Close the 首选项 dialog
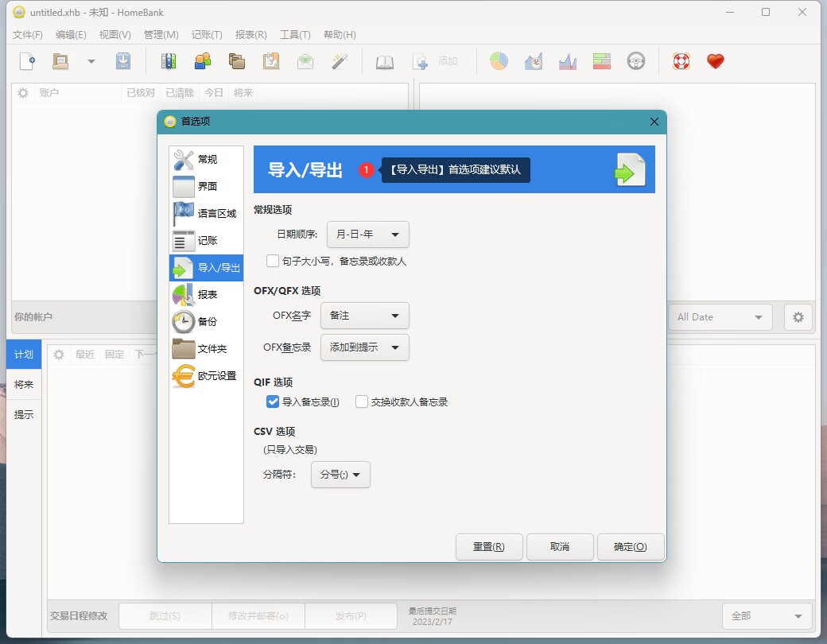Screen dimensions: 827x644 pyautogui.click(x=654, y=122)
